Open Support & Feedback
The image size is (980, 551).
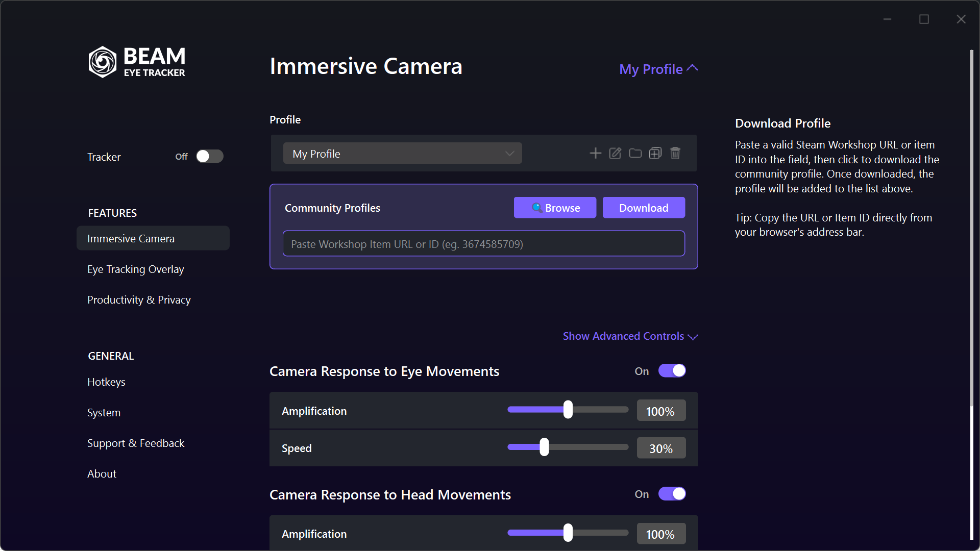click(136, 443)
